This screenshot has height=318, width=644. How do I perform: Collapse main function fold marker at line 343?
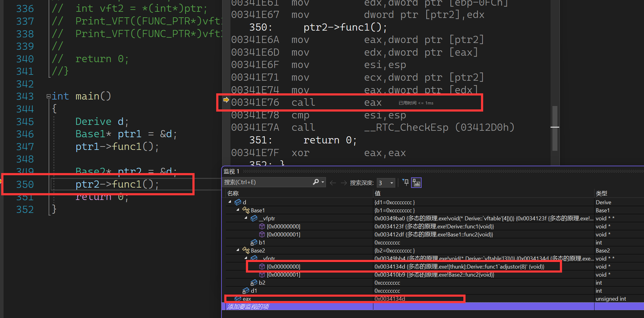click(x=49, y=96)
